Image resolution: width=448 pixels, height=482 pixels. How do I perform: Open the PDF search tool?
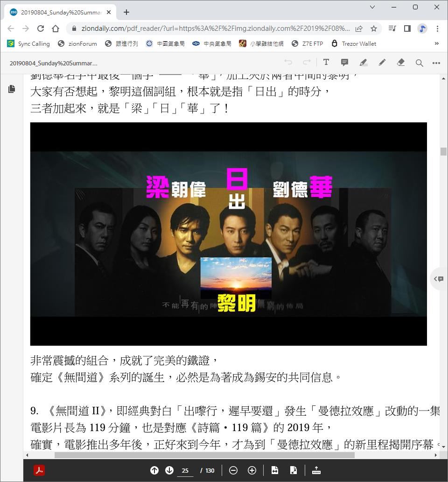[x=419, y=63]
